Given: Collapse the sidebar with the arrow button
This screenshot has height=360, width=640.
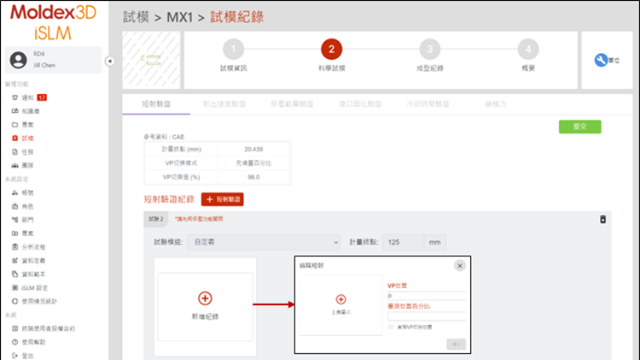Looking at the screenshot, I should [110, 61].
